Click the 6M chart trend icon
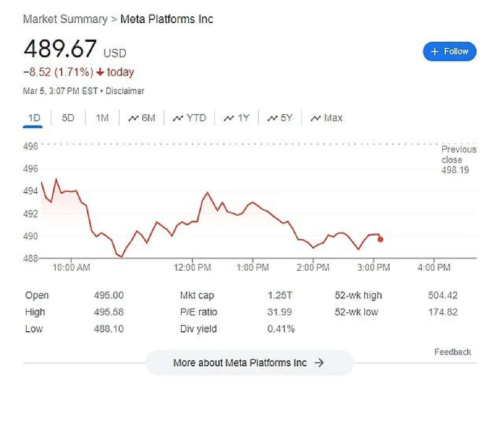The width and height of the screenshot is (499, 448). 133,118
